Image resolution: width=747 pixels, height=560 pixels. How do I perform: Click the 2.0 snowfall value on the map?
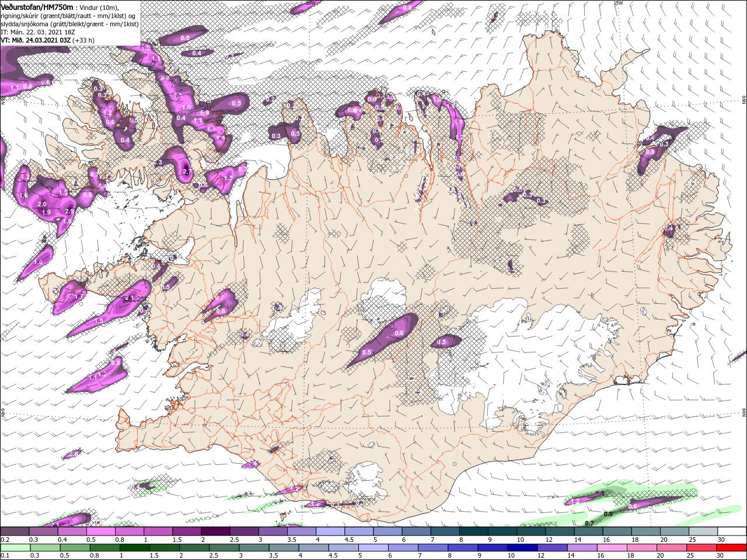[42, 205]
